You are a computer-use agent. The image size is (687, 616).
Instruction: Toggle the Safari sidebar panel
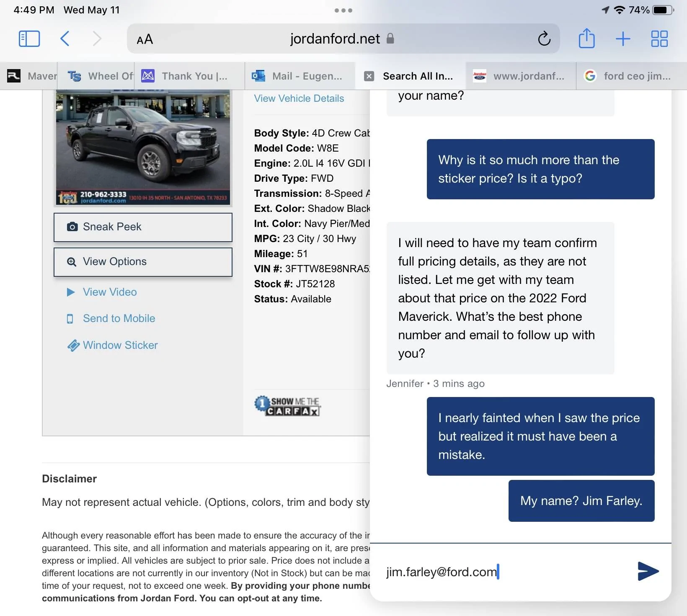[x=29, y=39]
